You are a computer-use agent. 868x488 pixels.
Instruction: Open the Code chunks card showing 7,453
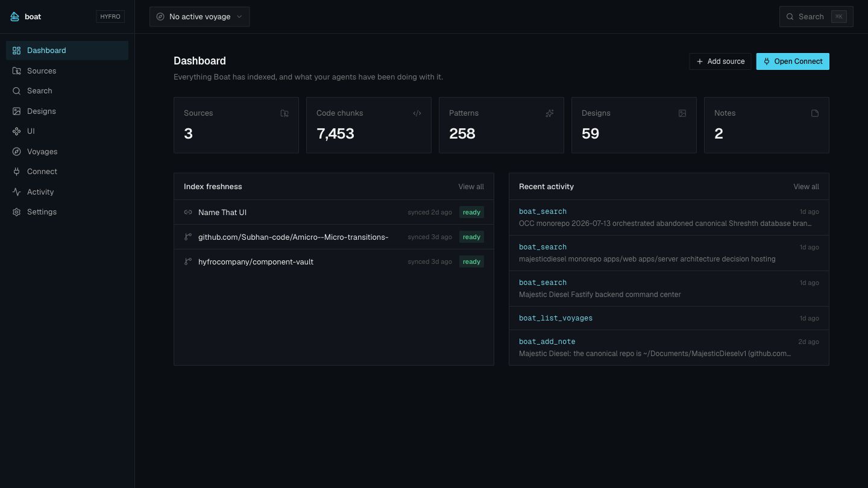tap(369, 125)
